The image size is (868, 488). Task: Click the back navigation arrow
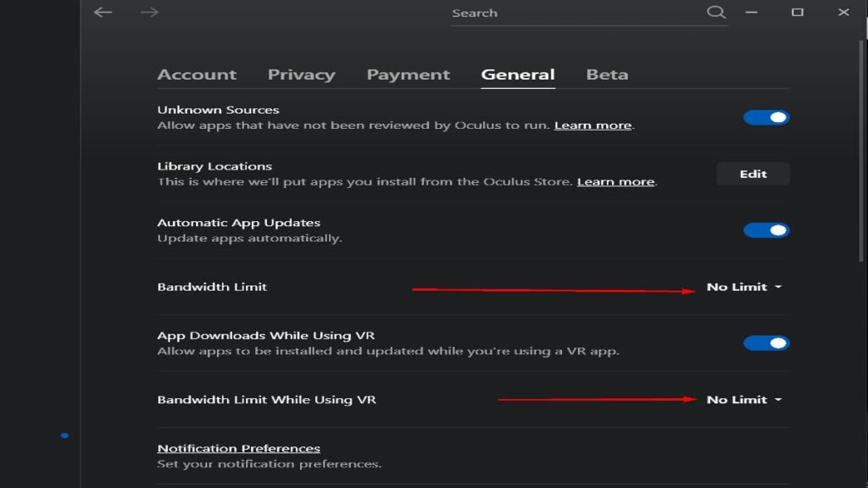[x=103, y=13]
